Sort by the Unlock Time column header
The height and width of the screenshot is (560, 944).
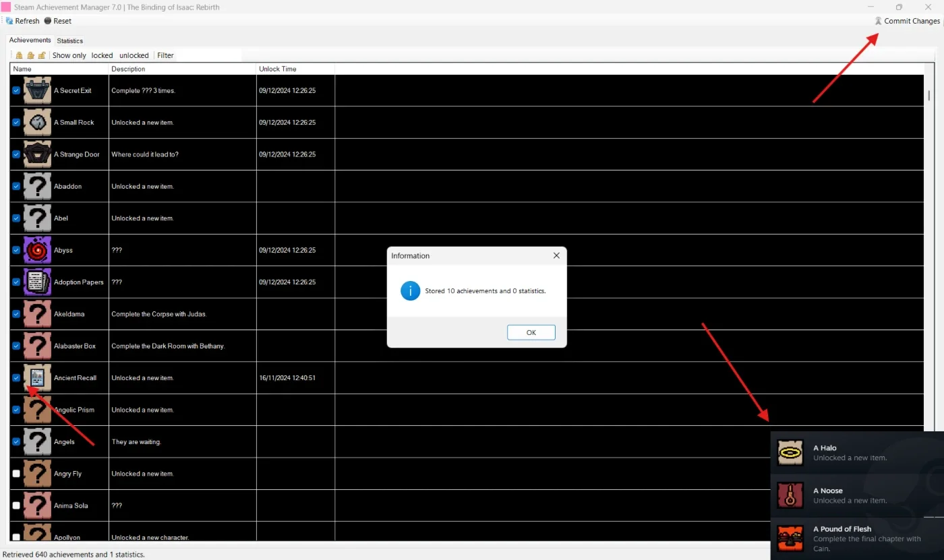(295, 69)
